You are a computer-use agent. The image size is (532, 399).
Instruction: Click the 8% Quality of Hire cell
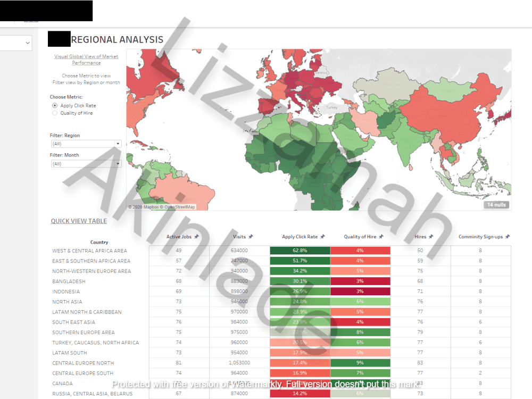tap(360, 332)
